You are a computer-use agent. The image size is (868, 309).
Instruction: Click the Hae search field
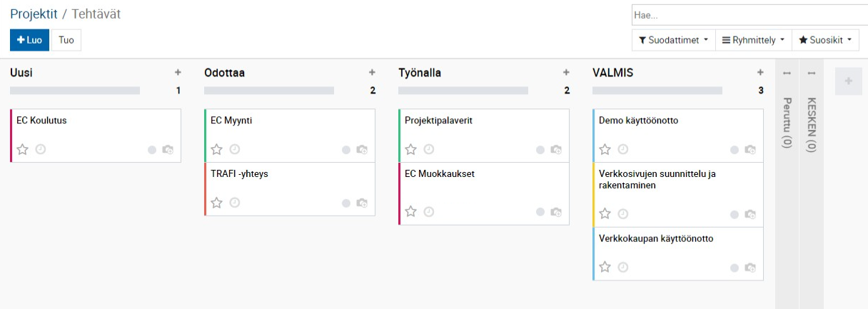coord(748,15)
